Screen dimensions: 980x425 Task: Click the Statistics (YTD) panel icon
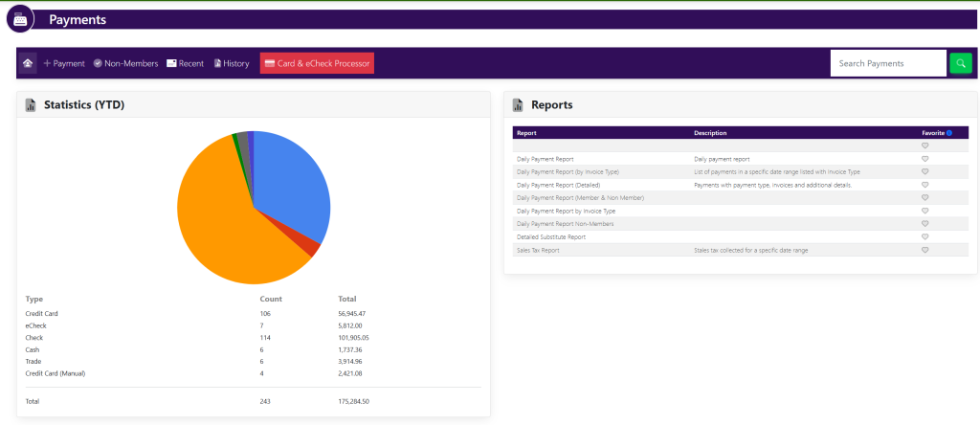point(31,105)
